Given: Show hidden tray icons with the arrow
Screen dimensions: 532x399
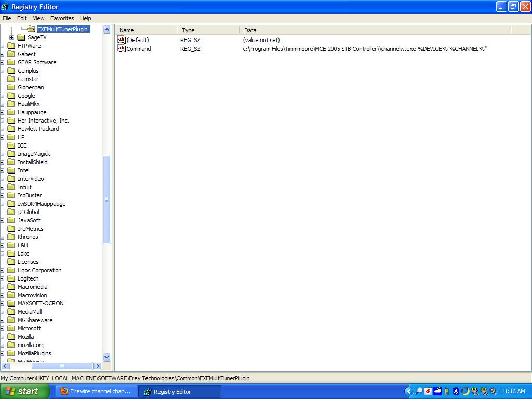Looking at the screenshot, I should [x=409, y=391].
